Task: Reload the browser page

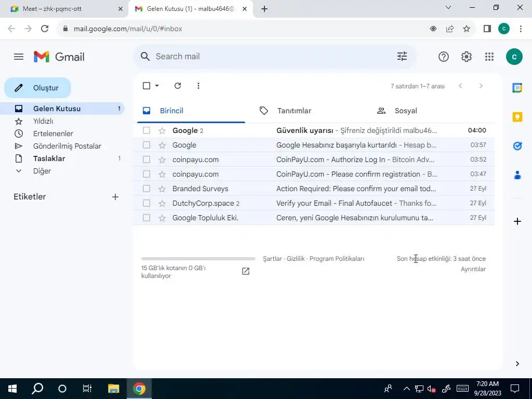Action: [x=45, y=29]
